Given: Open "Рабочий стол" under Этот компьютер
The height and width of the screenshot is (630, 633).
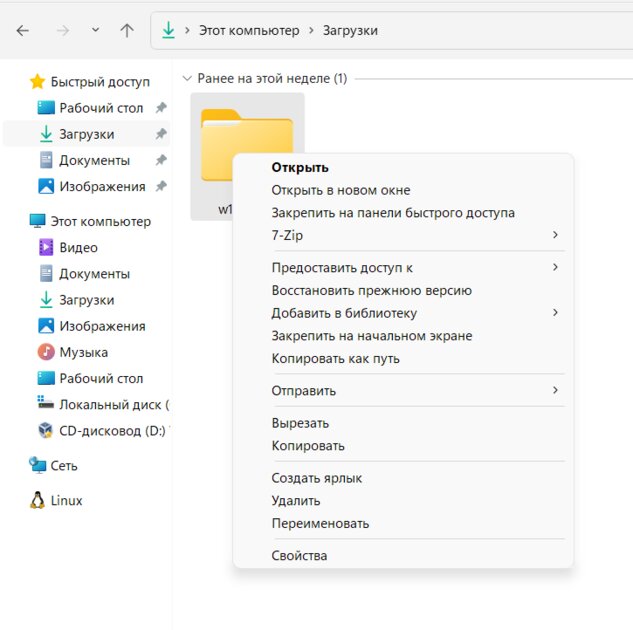Looking at the screenshot, I should 101,379.
